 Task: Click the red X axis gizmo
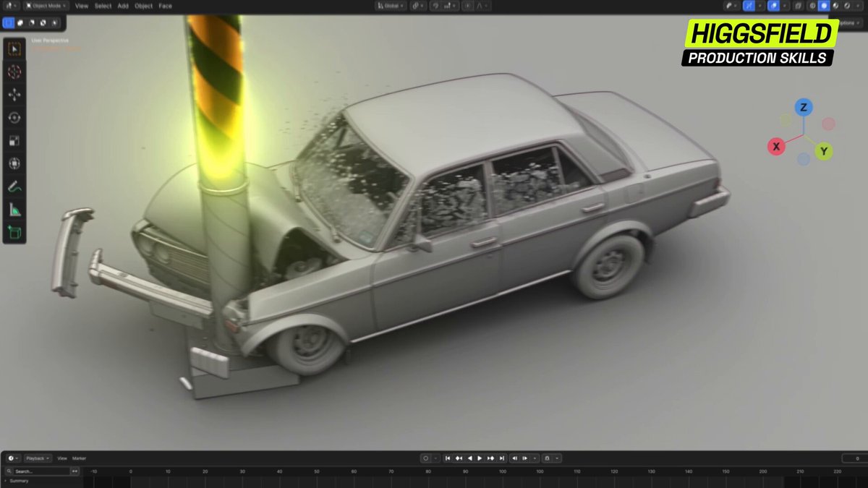pyautogui.click(x=776, y=147)
